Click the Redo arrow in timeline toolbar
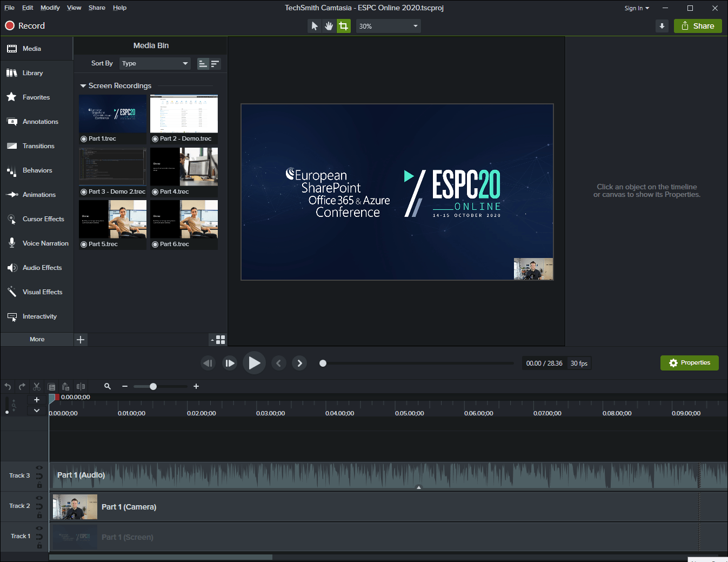 coord(22,387)
